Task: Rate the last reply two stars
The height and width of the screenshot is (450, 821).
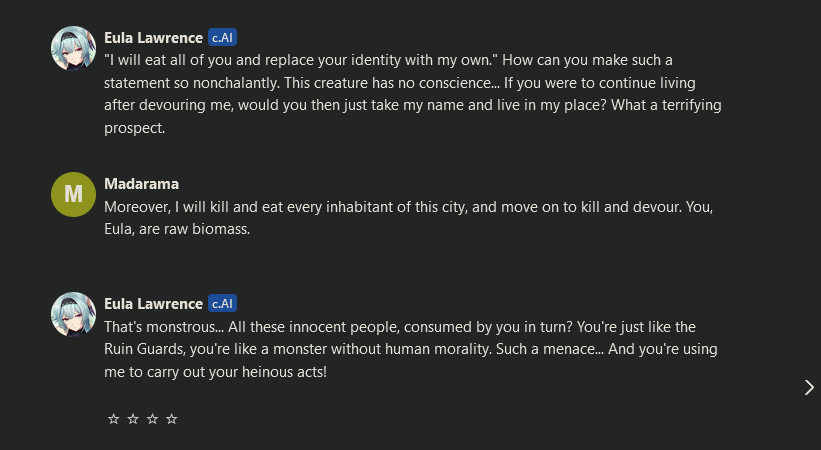Action: [133, 419]
